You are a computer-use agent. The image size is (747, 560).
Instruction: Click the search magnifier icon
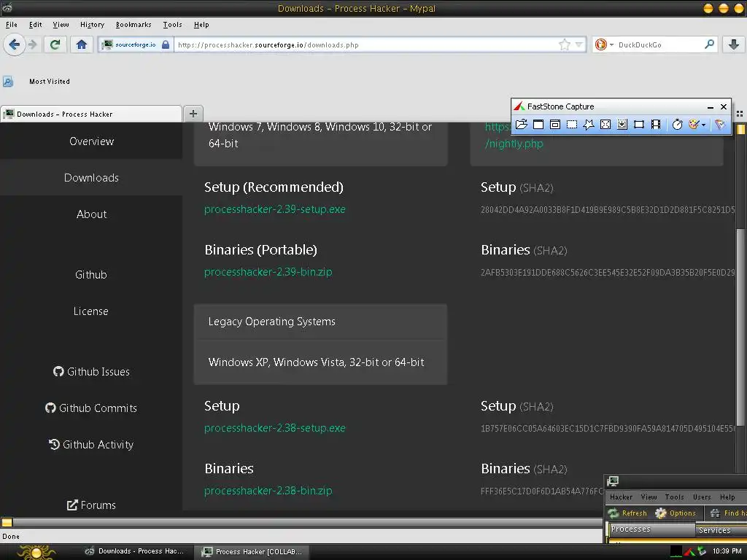(709, 44)
